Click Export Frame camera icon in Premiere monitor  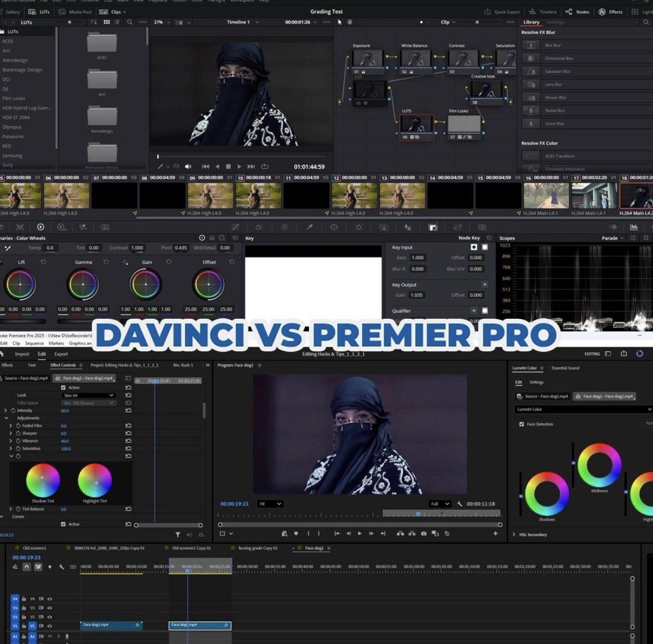[424, 534]
